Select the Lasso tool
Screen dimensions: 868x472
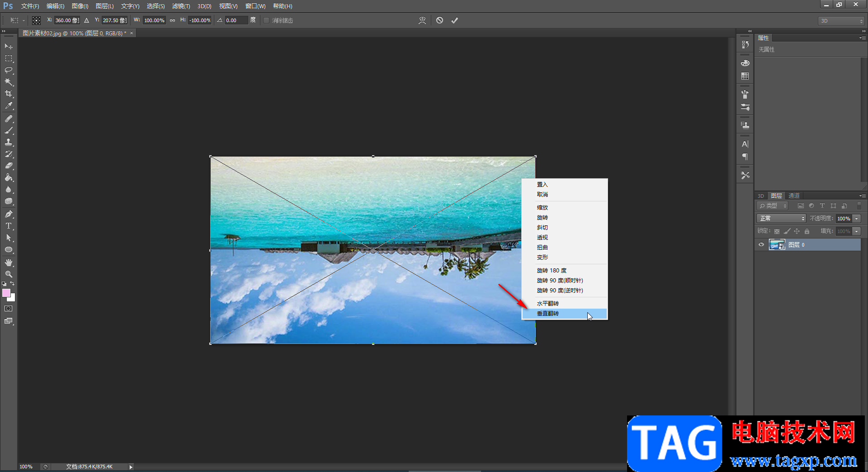point(9,70)
